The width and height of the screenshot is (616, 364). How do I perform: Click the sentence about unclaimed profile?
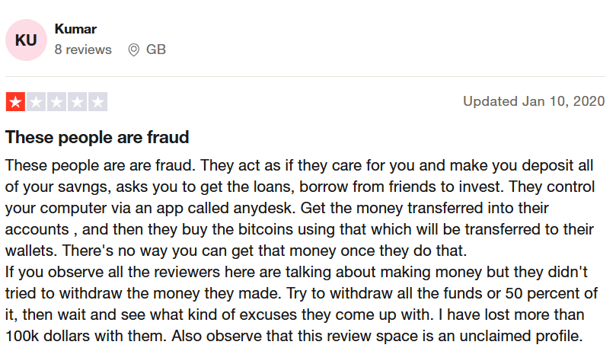(377, 336)
